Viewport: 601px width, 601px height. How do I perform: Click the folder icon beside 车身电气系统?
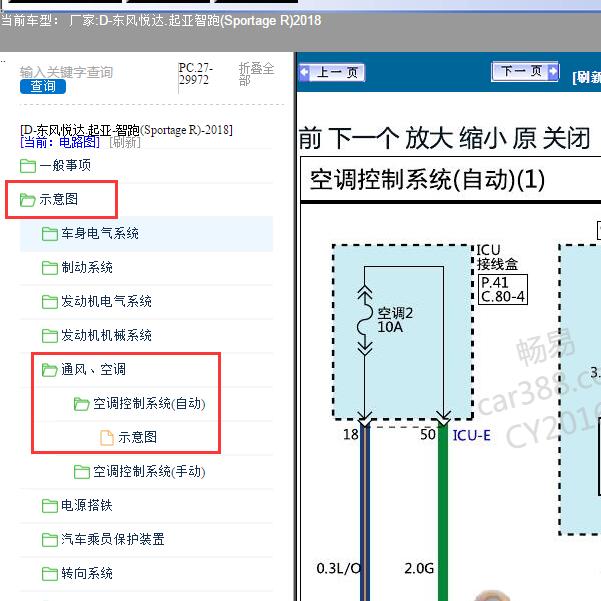click(50, 234)
